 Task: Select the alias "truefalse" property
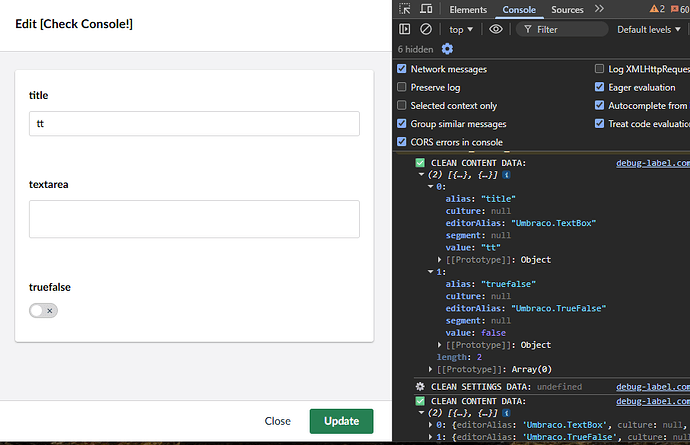[491, 284]
